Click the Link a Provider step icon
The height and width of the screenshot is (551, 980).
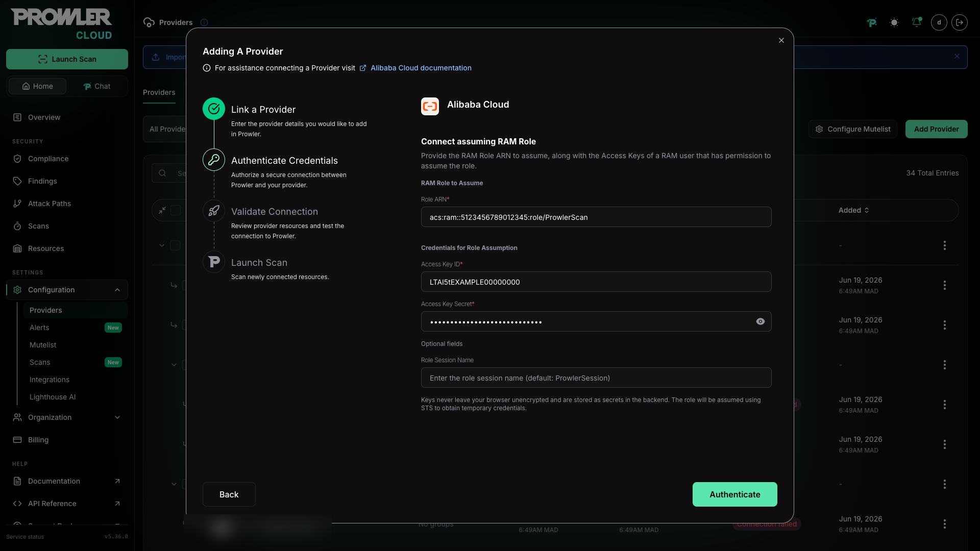[x=214, y=109]
